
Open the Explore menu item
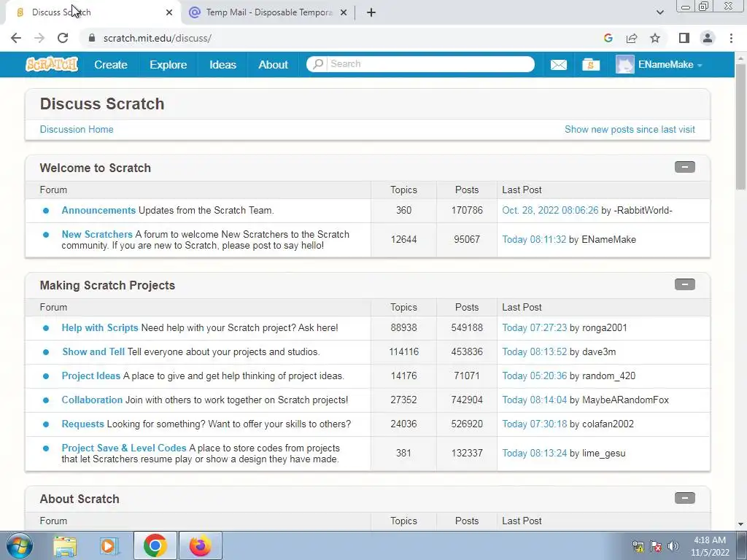169,65
